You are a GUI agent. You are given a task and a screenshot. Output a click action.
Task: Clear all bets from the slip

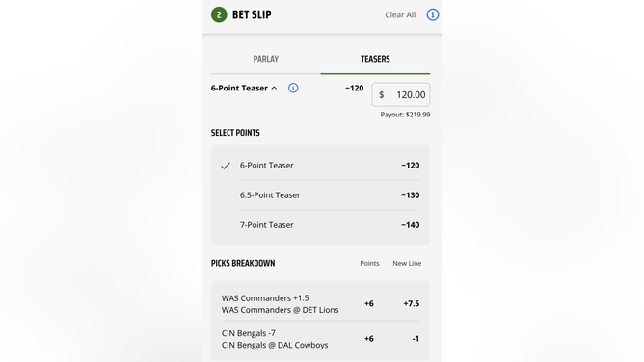[x=400, y=14]
